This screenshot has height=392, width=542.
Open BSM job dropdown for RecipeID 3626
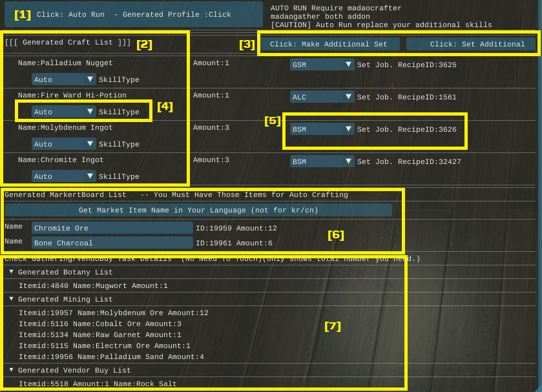[x=322, y=129]
